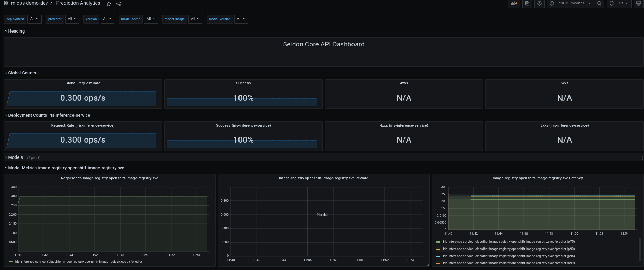This screenshot has width=644, height=270.
Task: Toggle the p95 latency legend series
Action: point(509,256)
